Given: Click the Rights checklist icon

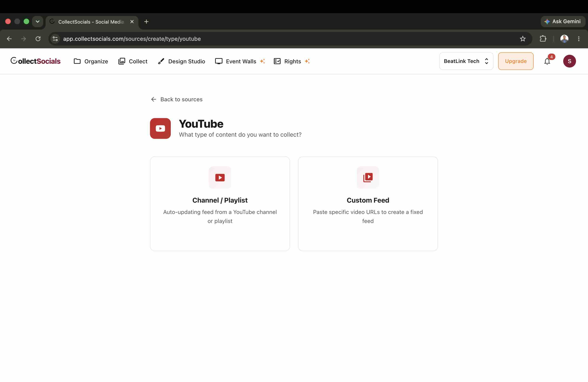Looking at the screenshot, I should point(277,61).
